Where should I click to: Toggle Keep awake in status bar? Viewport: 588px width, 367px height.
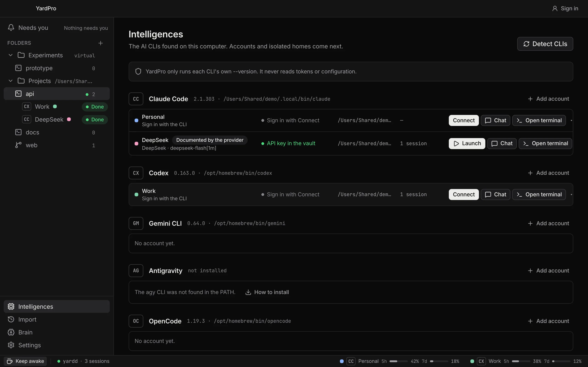coord(25,361)
